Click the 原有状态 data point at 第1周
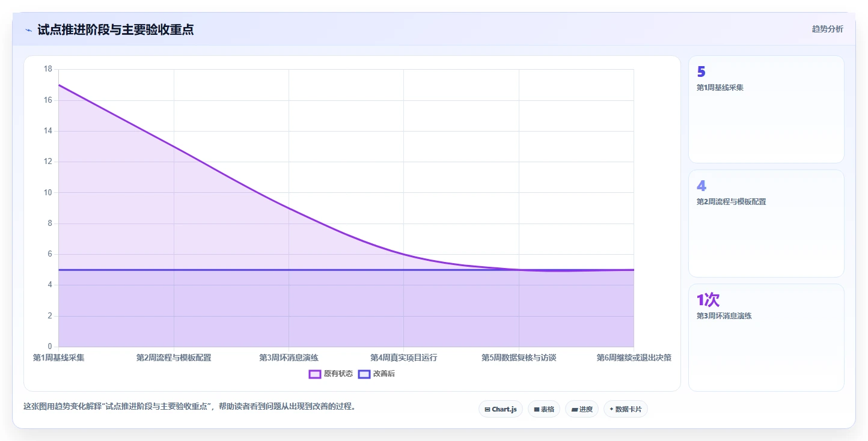The height and width of the screenshot is (441, 868). click(58, 85)
